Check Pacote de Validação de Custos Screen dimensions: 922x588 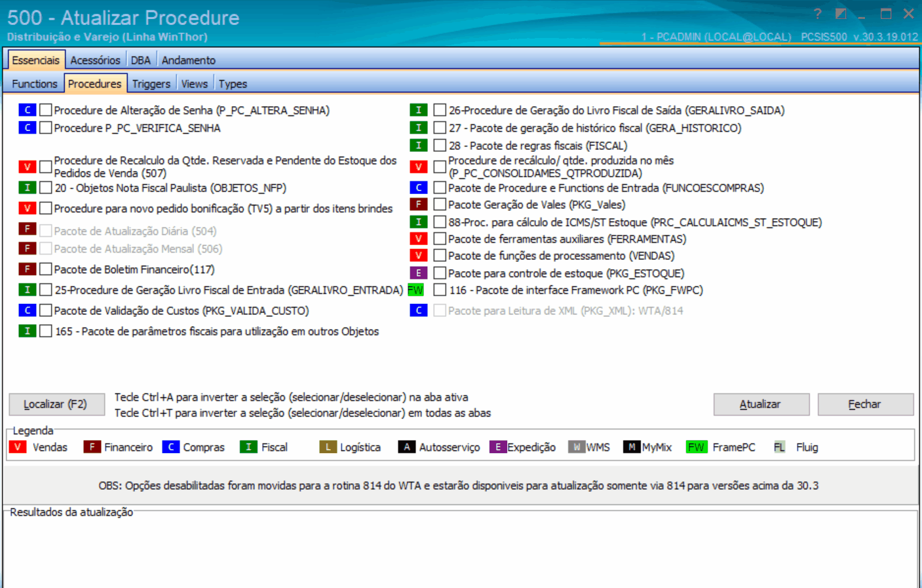click(46, 310)
